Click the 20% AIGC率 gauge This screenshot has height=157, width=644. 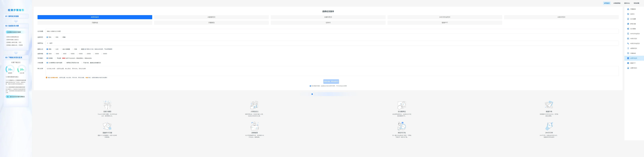coord(22,70)
